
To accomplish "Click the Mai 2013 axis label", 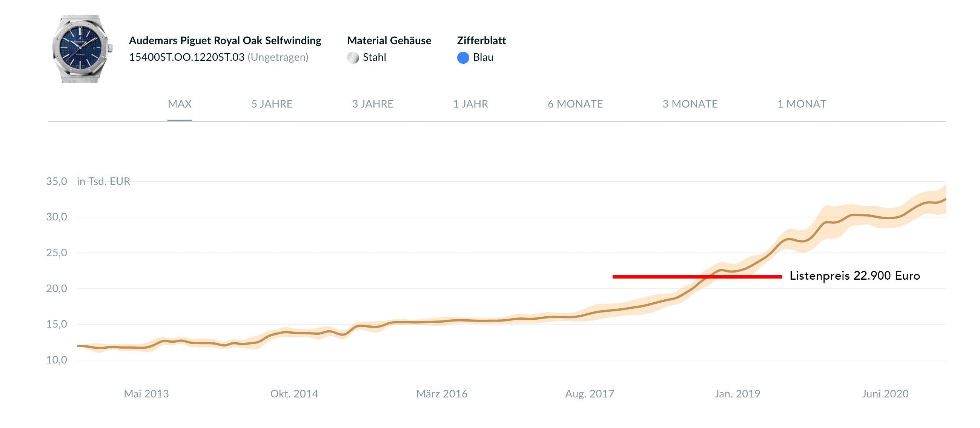I will [x=146, y=393].
